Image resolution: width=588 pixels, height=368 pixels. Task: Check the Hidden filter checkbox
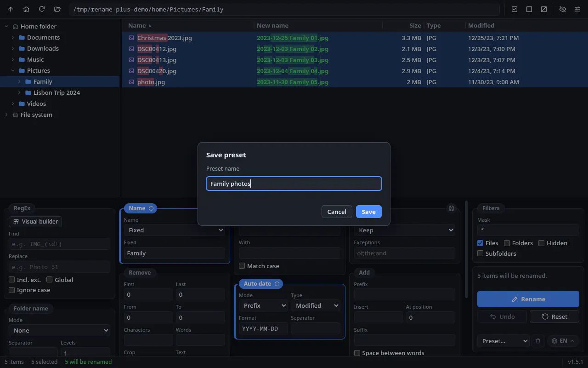tap(542, 243)
